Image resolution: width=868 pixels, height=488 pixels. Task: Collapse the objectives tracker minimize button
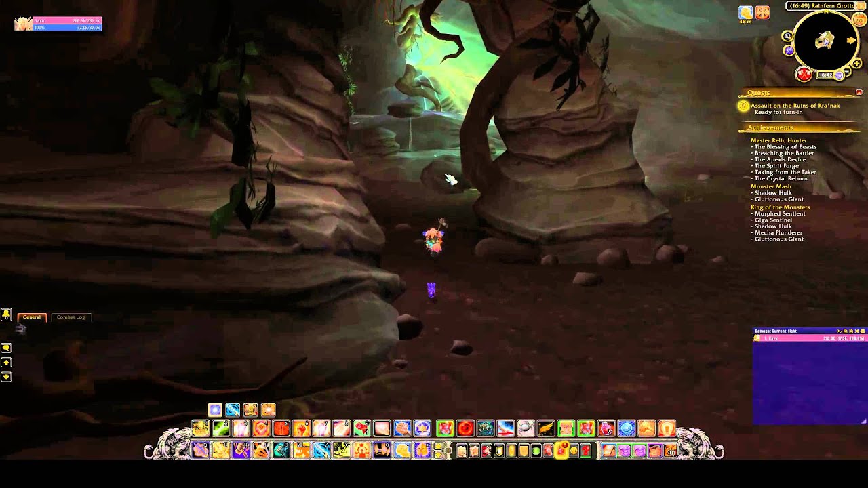[x=859, y=92]
